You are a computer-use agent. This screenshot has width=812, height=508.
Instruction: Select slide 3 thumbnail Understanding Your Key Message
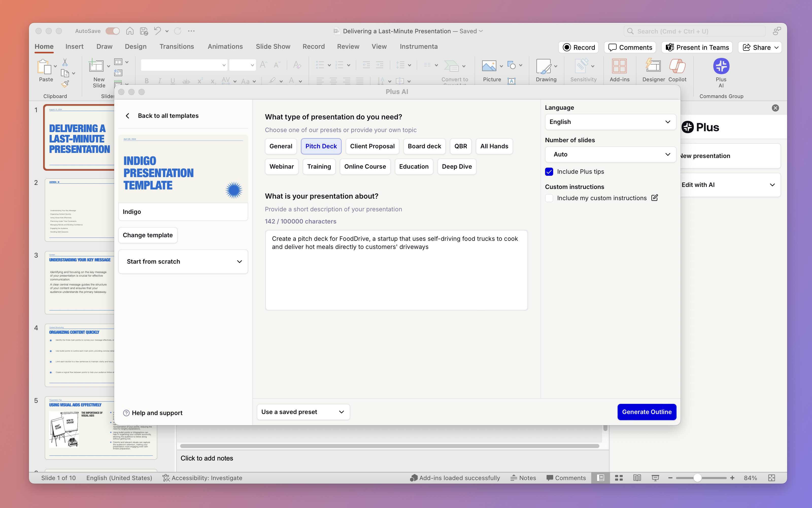[x=80, y=282]
